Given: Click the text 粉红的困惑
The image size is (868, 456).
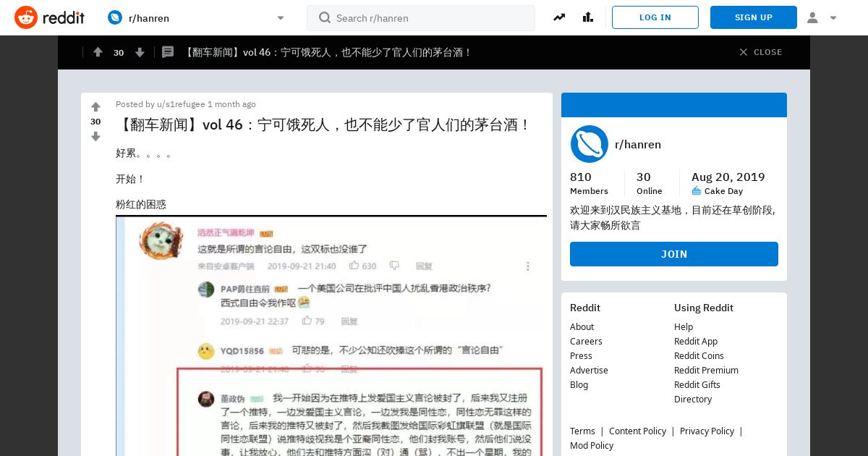Looking at the screenshot, I should click(x=141, y=204).
